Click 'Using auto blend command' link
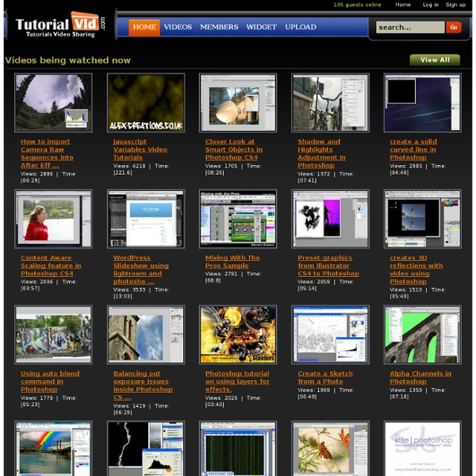The height and width of the screenshot is (476, 476). point(50,382)
